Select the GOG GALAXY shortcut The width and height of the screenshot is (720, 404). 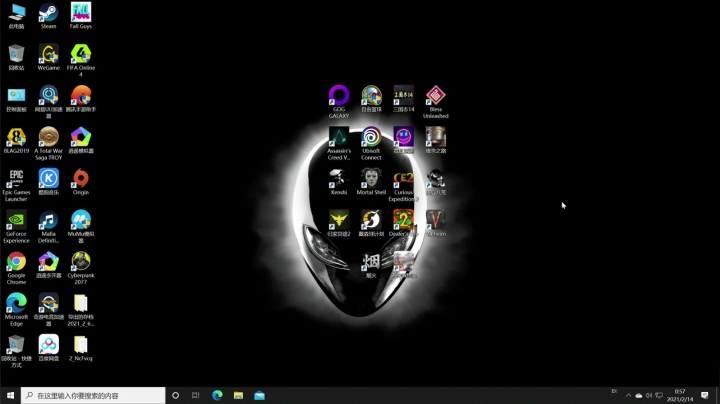coord(339,101)
